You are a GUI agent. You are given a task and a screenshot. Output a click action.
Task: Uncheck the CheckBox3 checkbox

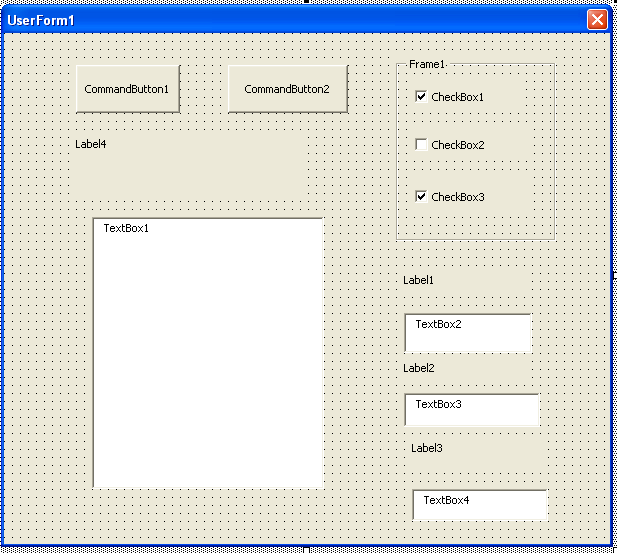click(x=421, y=196)
